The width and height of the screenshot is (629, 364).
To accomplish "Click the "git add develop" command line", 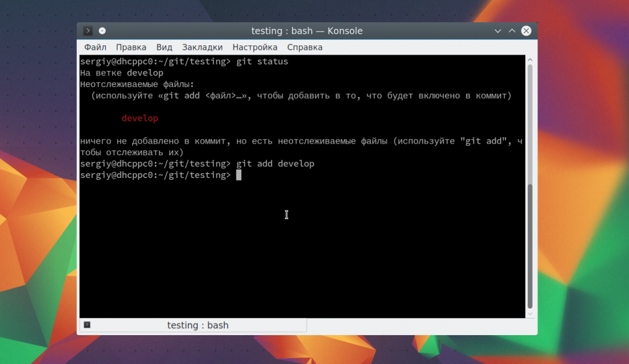I will click(x=275, y=164).
